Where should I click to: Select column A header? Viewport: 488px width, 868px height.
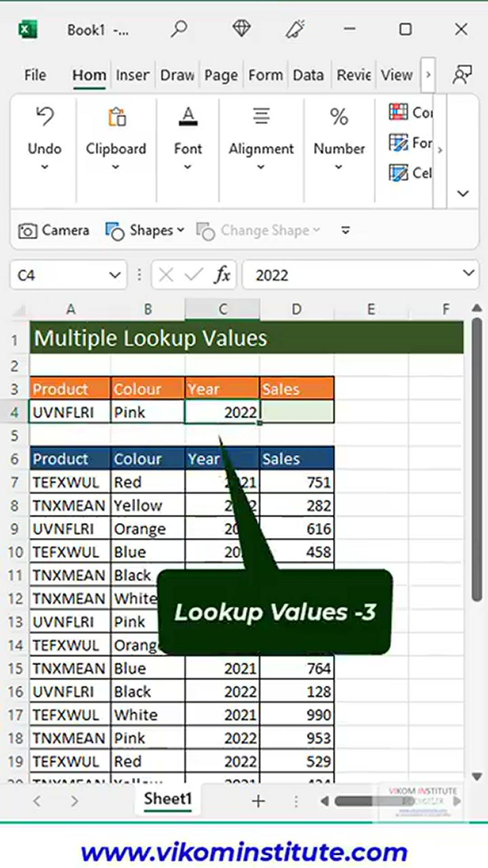coord(70,310)
